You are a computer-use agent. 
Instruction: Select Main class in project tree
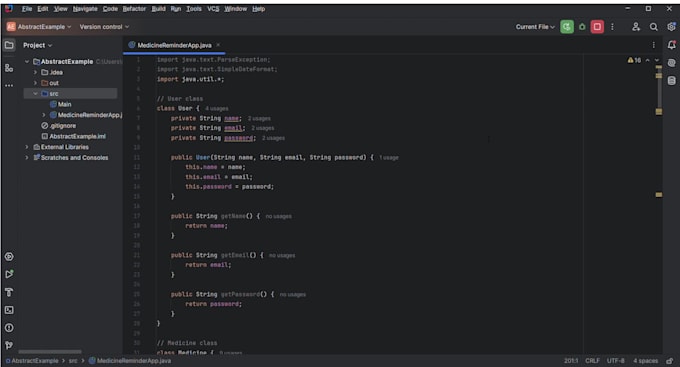[65, 105]
